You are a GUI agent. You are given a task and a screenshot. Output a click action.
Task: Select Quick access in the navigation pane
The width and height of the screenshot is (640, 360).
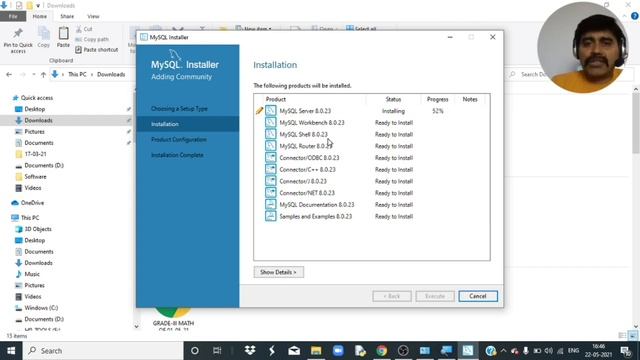click(37, 98)
